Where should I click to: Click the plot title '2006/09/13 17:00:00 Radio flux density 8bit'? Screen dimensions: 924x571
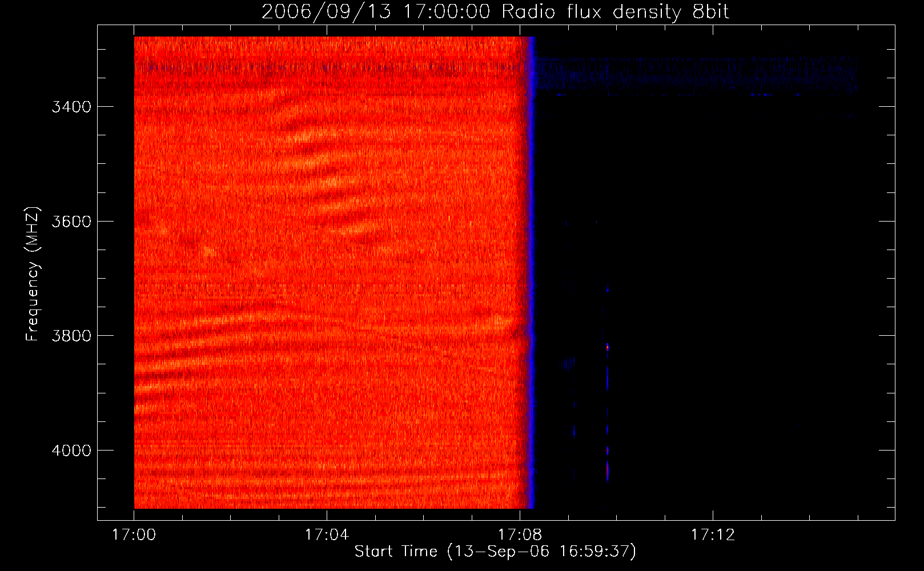pos(495,12)
